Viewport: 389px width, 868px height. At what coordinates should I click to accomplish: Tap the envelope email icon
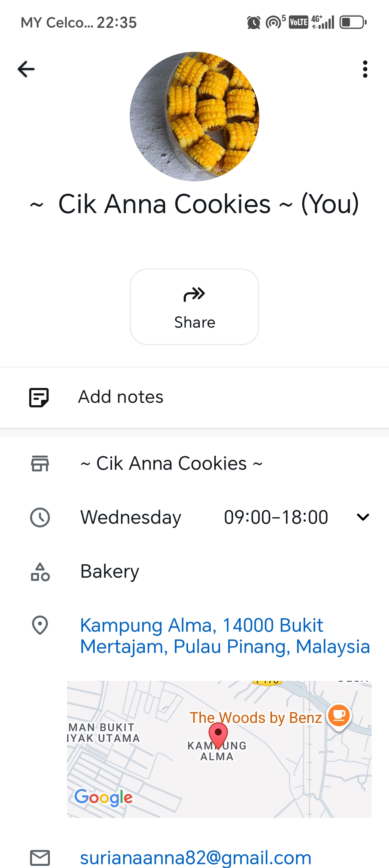click(40, 858)
